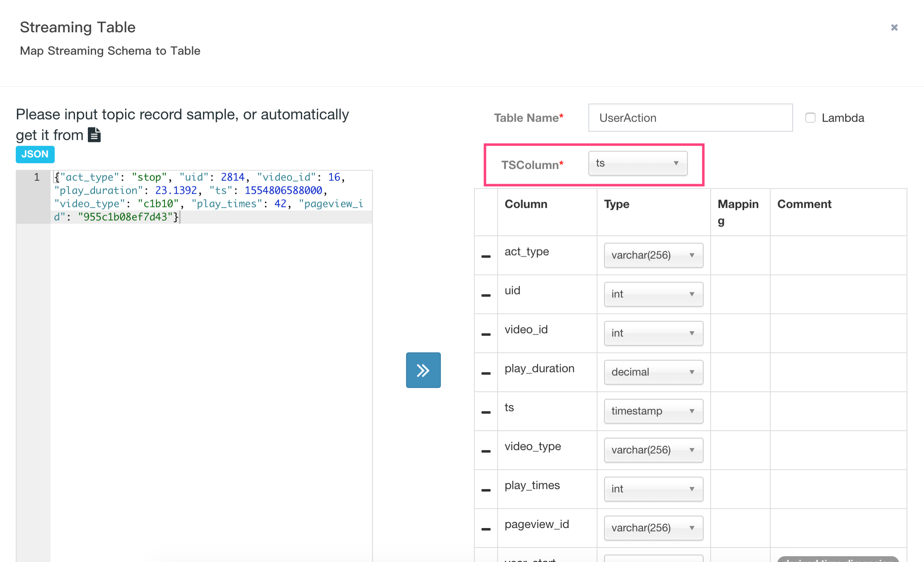Delete the play_duration row with minus icon
The height and width of the screenshot is (562, 924).
pos(486,373)
